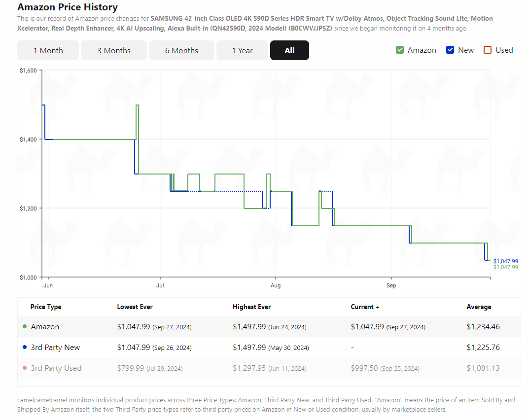Click the Price Type column header
528x420 pixels.
point(46,307)
